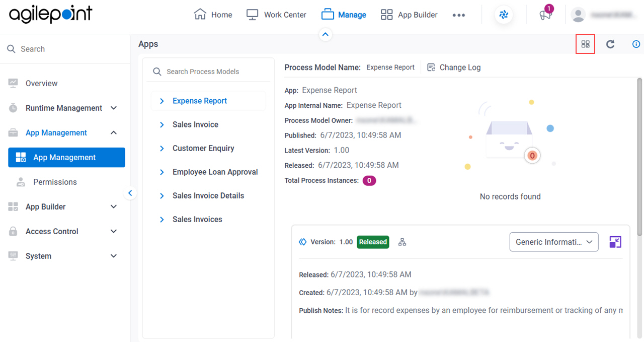
Task: Expand Sales Invoice Details chevron
Action: (162, 195)
